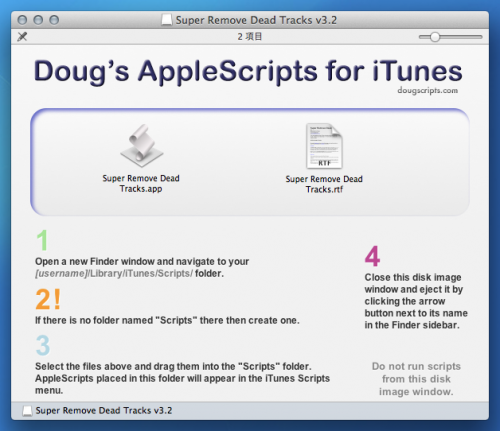
Task: Click the path bar label Super Remove Dead Tracks v3.2
Action: (x=104, y=411)
